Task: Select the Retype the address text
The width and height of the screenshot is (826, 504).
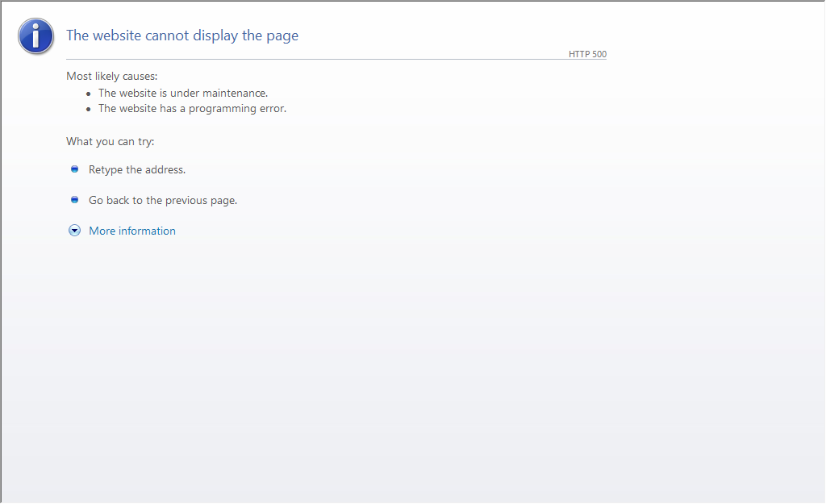Action: click(137, 170)
